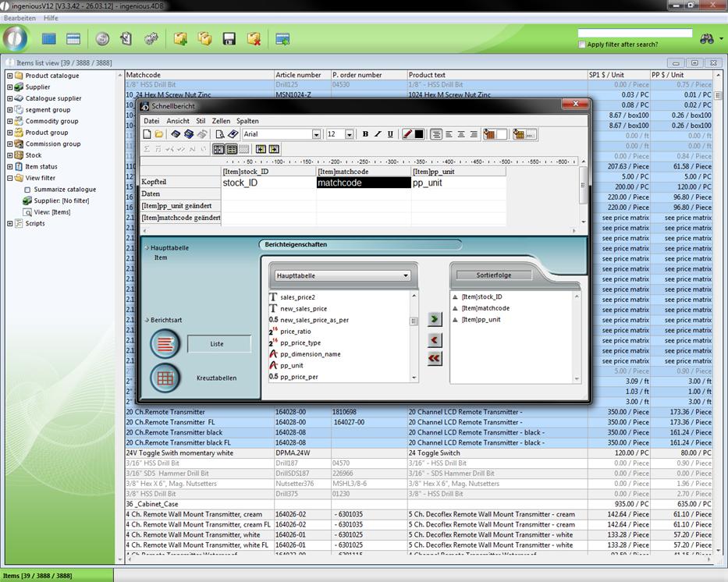Screen dimensions: 728x582
Task: Click the green add-field arrow button
Action: (435, 319)
